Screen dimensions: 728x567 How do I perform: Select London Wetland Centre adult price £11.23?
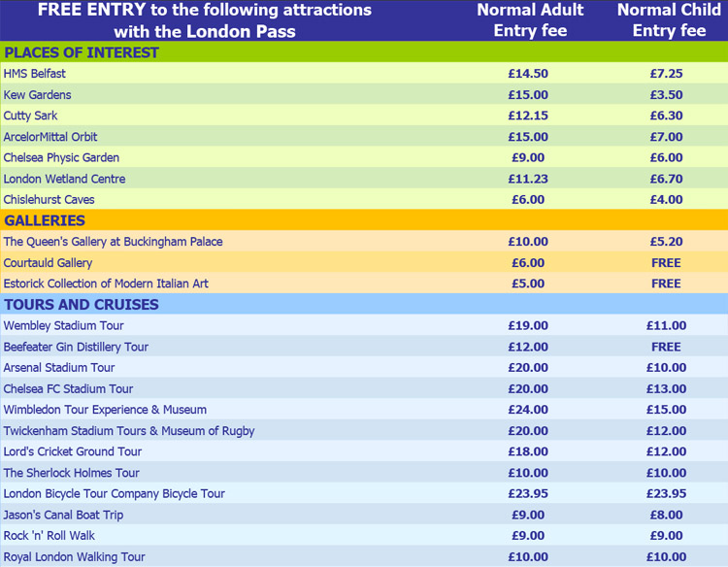[x=528, y=179]
